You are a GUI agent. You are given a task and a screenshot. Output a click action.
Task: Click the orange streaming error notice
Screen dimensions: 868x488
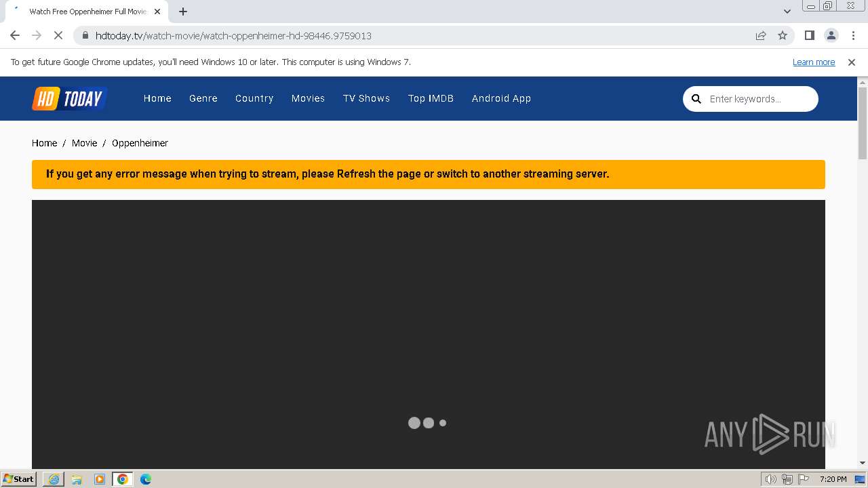click(429, 174)
